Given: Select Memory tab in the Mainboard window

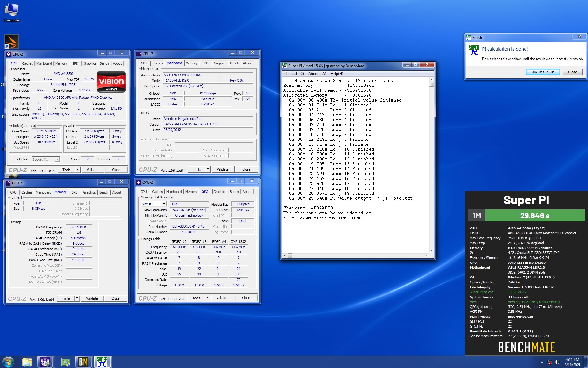Looking at the screenshot, I should tap(191, 63).
